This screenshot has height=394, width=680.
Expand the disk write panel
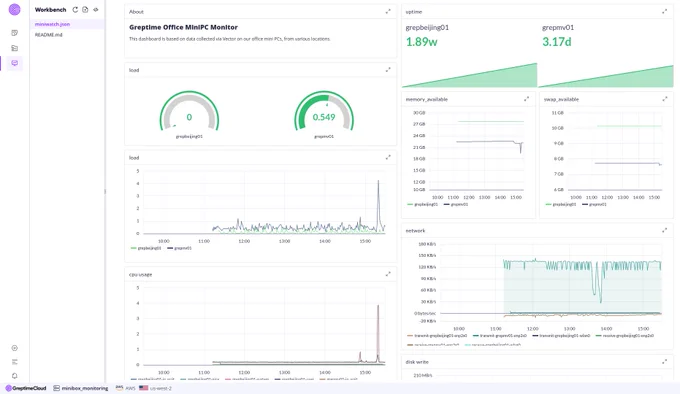(664, 362)
